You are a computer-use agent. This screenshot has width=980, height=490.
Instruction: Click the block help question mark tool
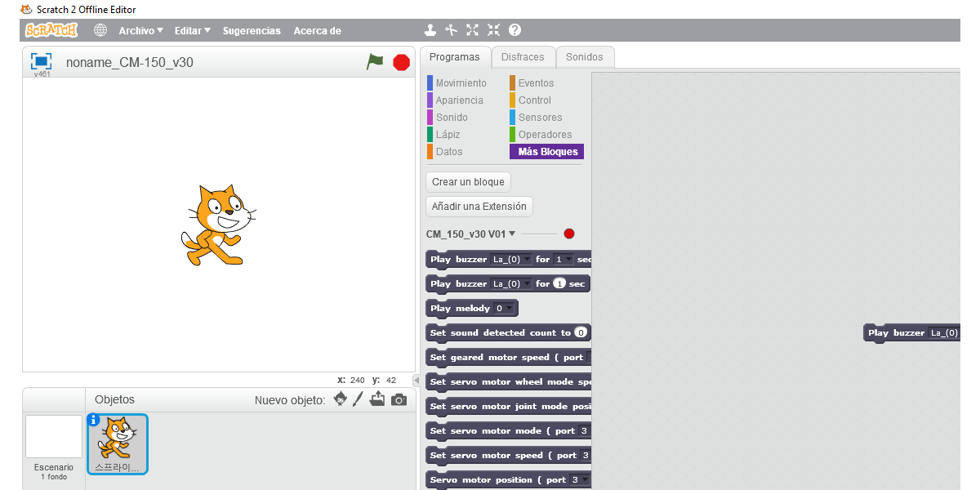(x=514, y=30)
